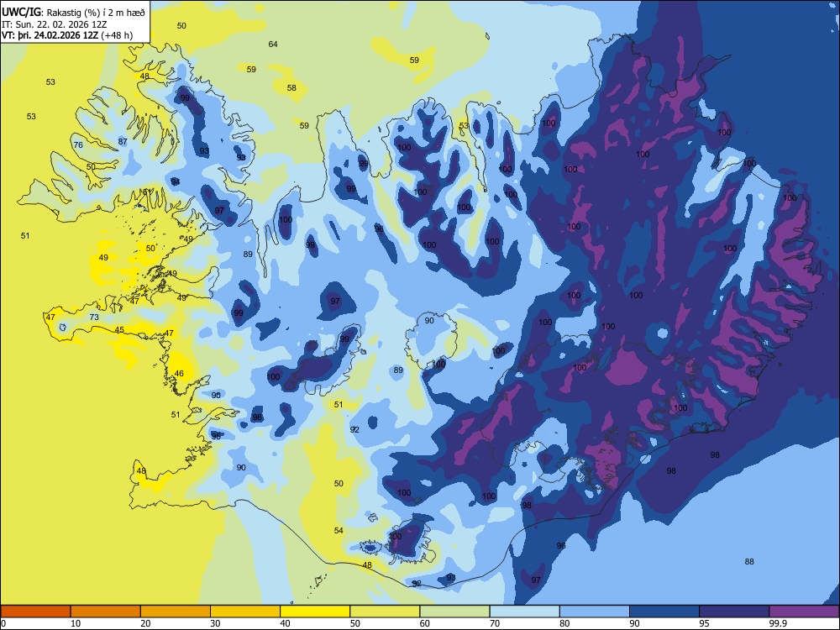Pick the dark blue 90–95 legend swatch
The width and height of the screenshot is (840, 630).
tap(664, 612)
